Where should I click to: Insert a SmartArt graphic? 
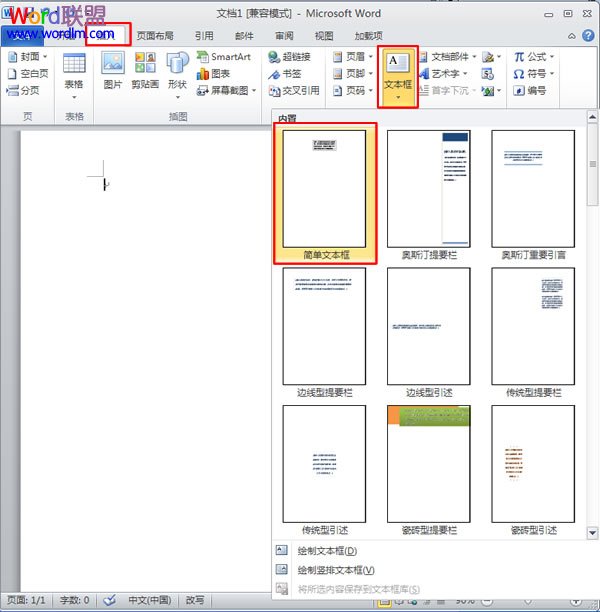[x=224, y=57]
